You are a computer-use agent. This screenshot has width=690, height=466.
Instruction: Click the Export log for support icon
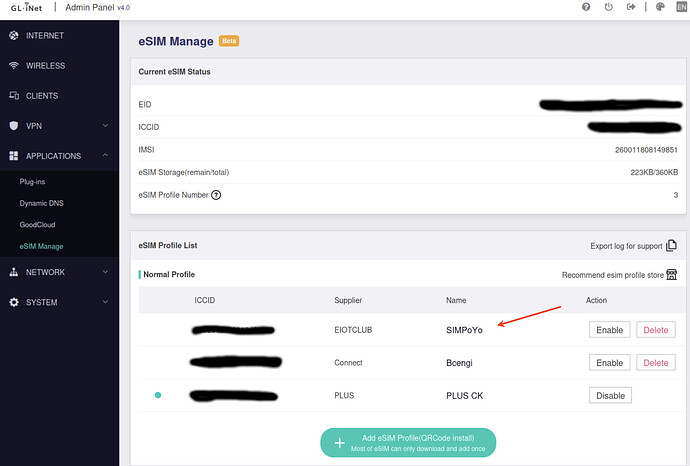(x=672, y=245)
